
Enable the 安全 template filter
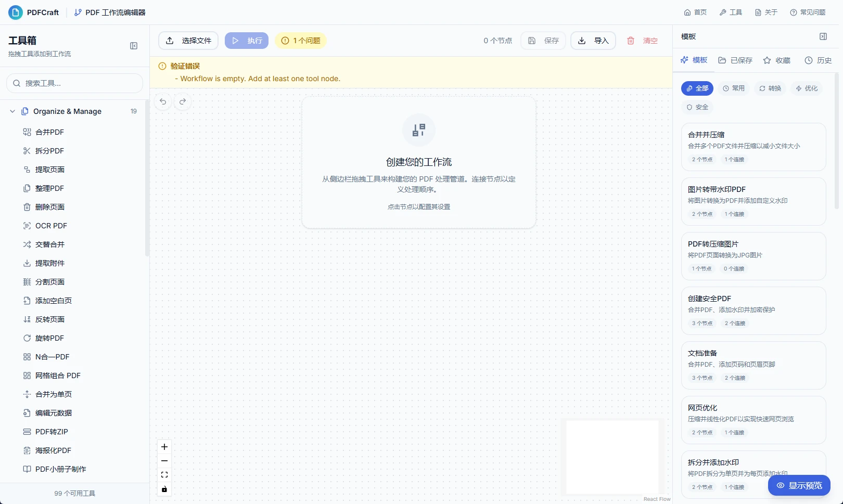pyautogui.click(x=697, y=107)
